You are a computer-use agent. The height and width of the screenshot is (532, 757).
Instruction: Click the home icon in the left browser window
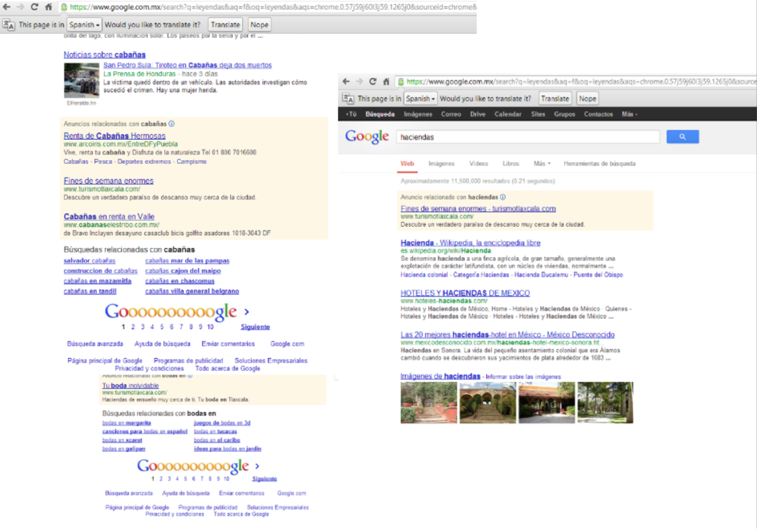(x=48, y=7)
